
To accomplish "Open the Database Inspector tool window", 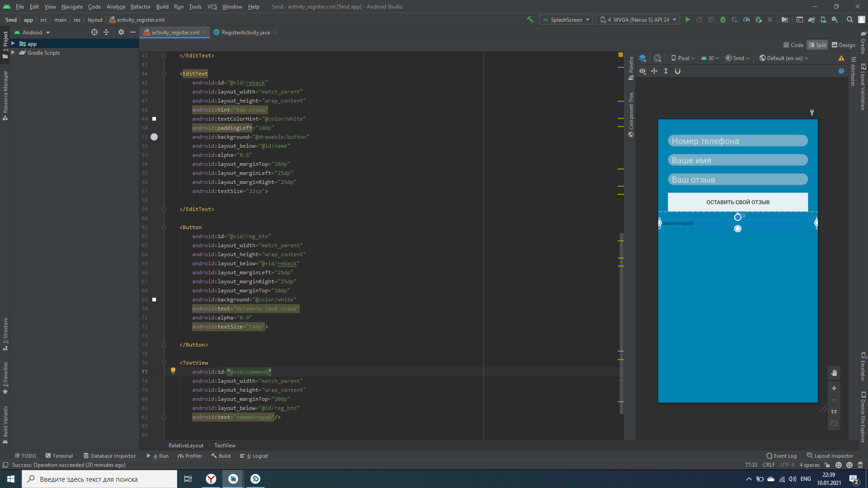I will coord(109,456).
